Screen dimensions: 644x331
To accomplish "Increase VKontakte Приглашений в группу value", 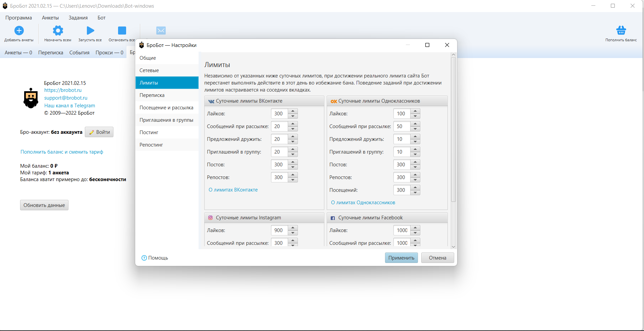I will [293, 149].
